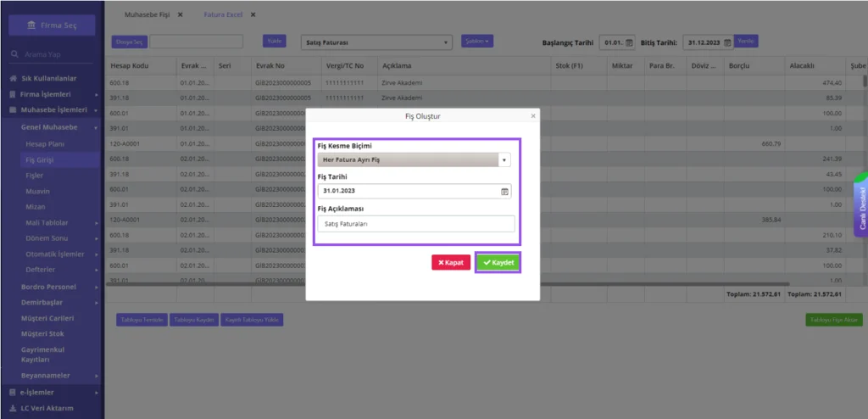Select Fiş Girişi in sidebar
Image resolution: width=868 pixels, height=419 pixels.
40,159
